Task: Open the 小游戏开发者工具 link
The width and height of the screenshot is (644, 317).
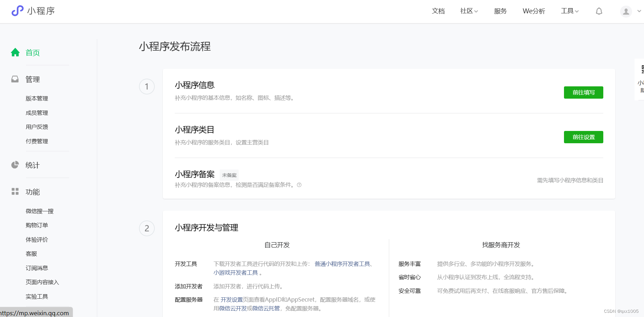Action: click(235, 273)
